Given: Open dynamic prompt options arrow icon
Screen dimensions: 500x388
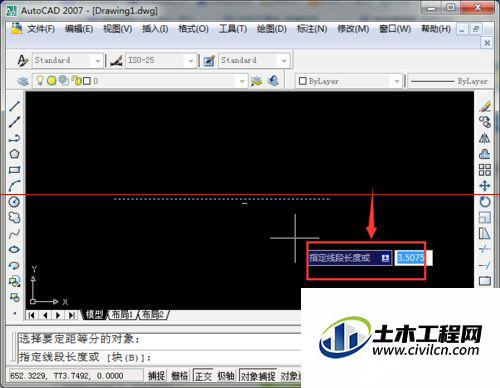Looking at the screenshot, I should [x=385, y=258].
